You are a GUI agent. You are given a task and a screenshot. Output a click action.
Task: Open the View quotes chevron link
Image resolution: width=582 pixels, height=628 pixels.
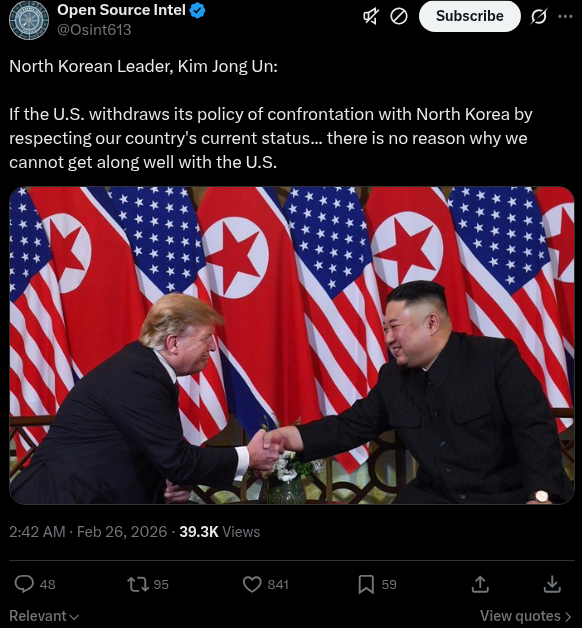pos(526,616)
